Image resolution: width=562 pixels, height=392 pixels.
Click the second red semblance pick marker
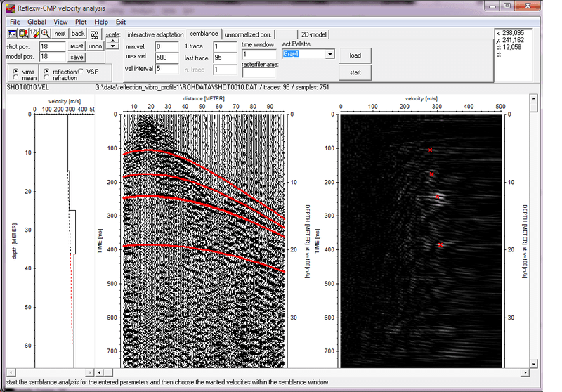(431, 174)
